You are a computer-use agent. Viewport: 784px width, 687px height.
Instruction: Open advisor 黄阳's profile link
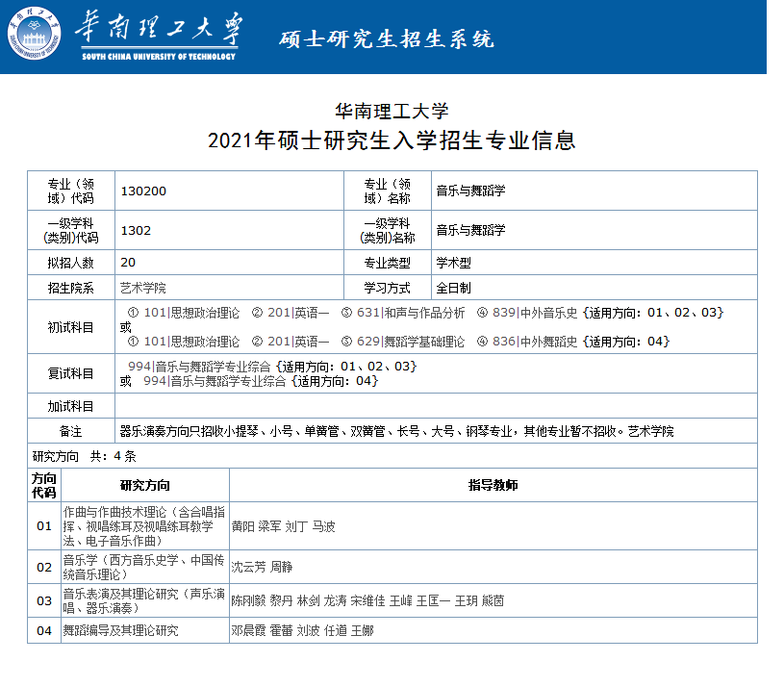pyautogui.click(x=243, y=526)
